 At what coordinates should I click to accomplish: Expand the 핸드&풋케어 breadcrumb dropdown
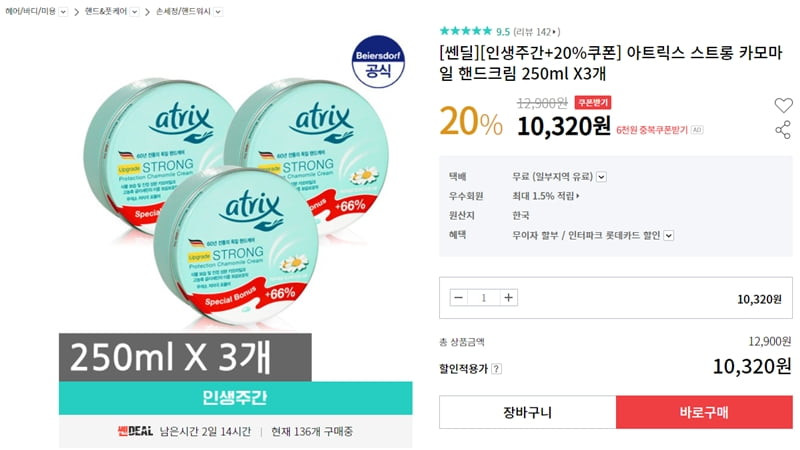coord(135,11)
